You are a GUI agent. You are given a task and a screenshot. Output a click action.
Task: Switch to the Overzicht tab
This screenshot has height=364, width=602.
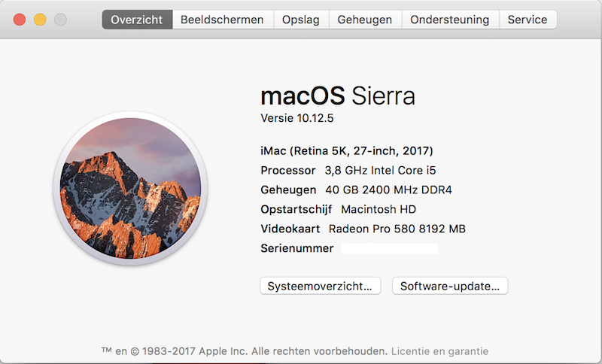coord(137,20)
